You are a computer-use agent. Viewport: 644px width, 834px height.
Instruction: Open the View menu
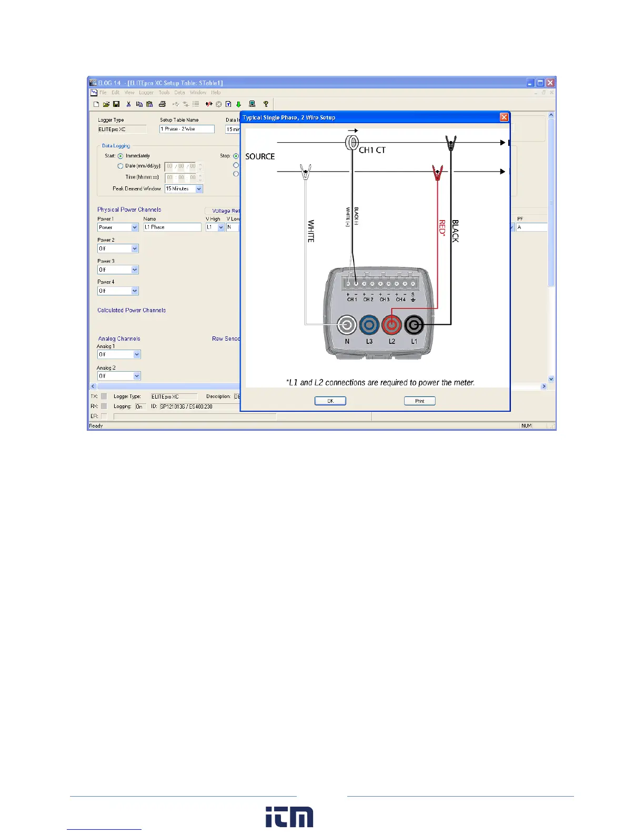click(129, 92)
